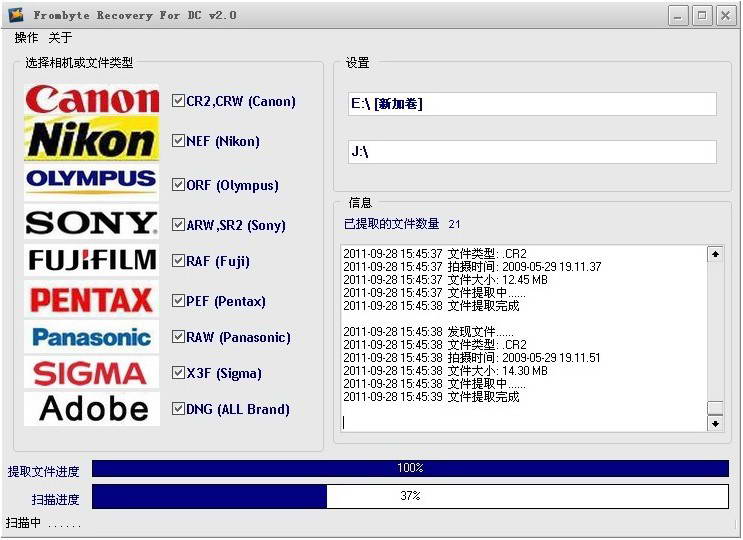Click log line 发现文件......
Image resolution: width=743 pixels, height=540 pixels.
tap(428, 331)
